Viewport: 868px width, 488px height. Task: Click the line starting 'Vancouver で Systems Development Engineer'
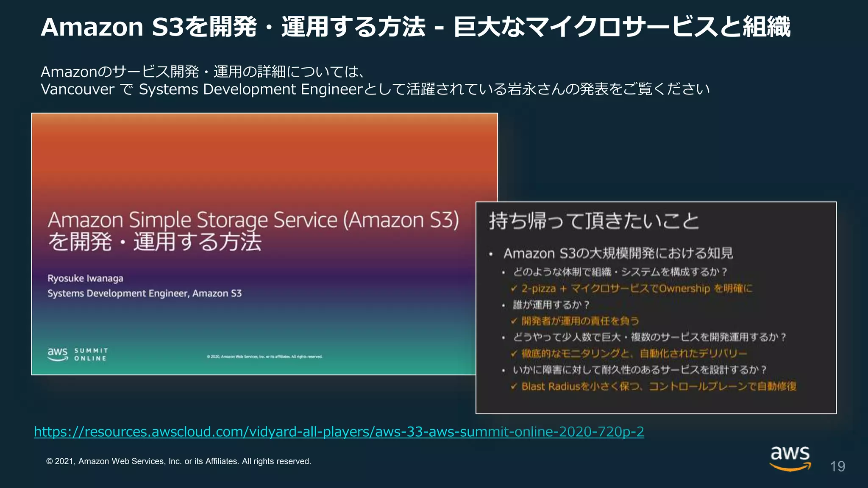(375, 89)
